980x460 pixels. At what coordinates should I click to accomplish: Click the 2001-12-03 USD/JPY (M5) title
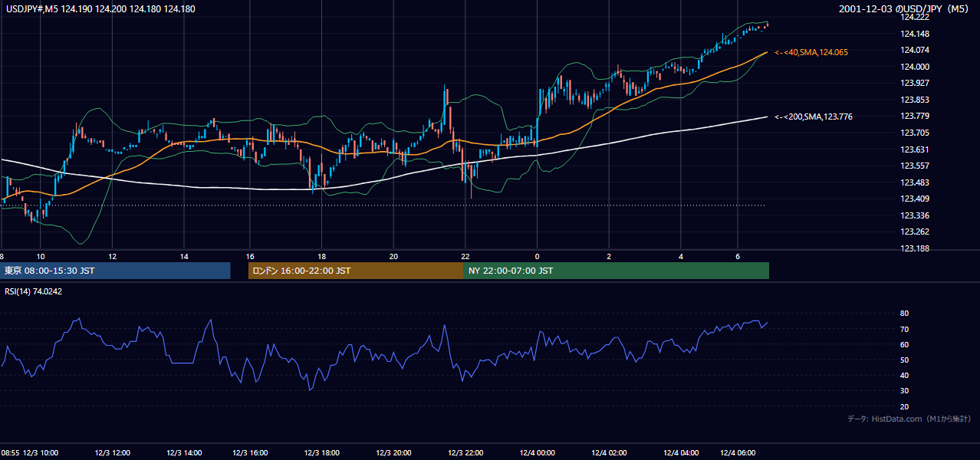coord(905,9)
